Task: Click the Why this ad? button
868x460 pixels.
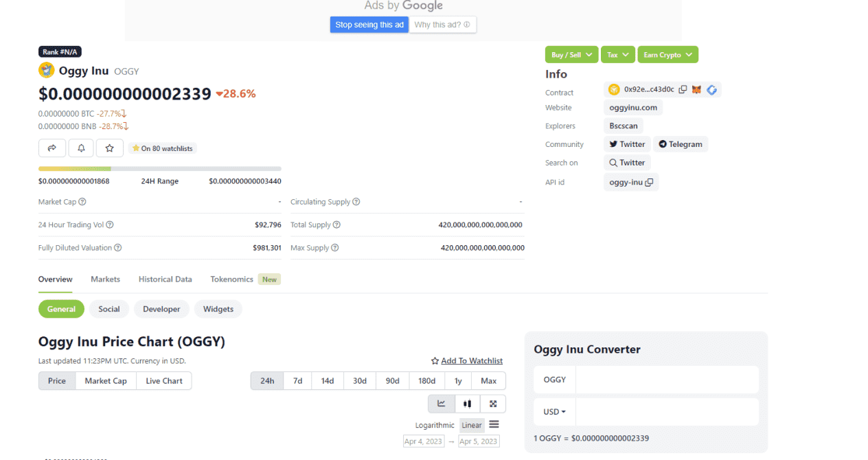Action: (443, 25)
